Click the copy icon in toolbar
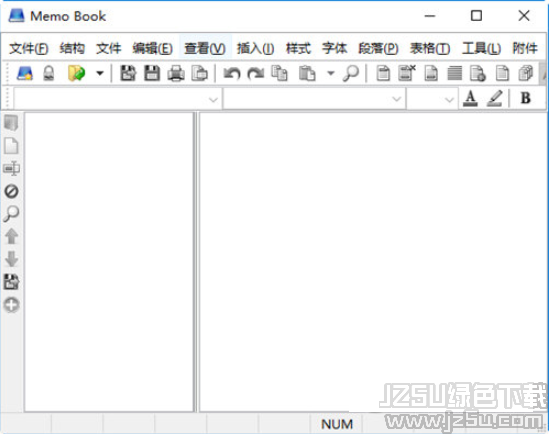 pyautogui.click(x=280, y=74)
